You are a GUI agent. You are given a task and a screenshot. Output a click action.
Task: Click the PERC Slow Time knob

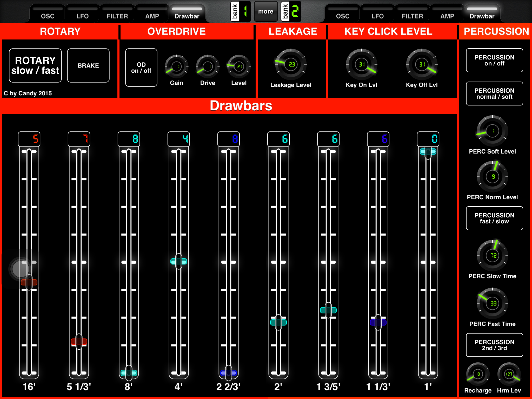(492, 256)
